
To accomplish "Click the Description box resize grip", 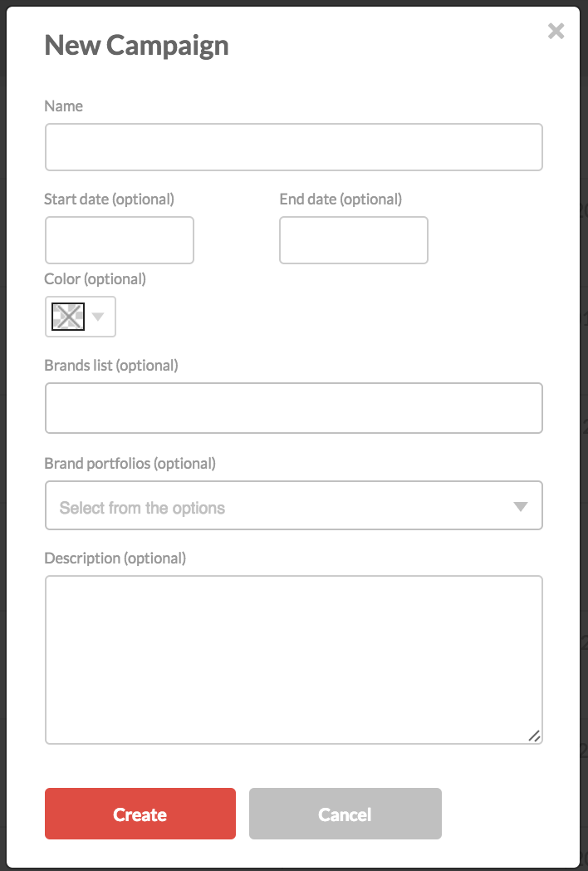I will tap(534, 736).
